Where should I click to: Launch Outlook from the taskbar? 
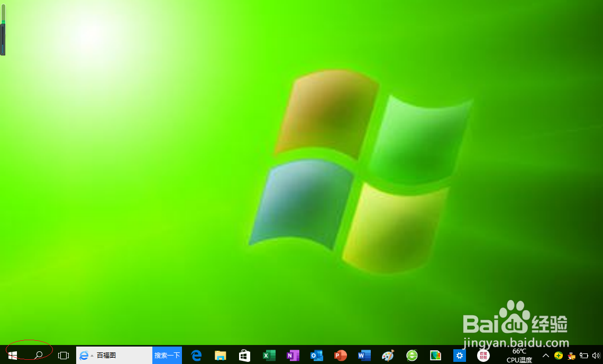pyautogui.click(x=317, y=356)
